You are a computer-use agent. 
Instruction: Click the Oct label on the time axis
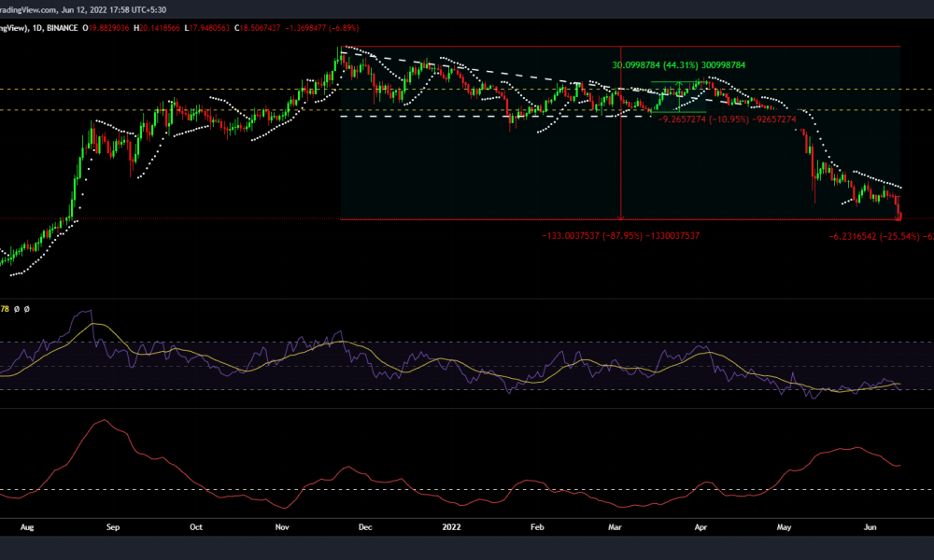[x=196, y=527]
